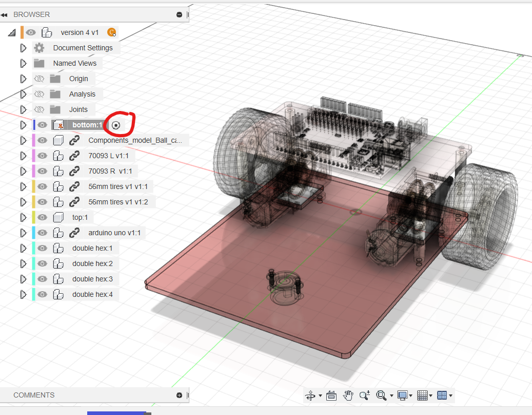Viewport: 532px width, 415px height.
Task: Toggle visibility of double hex:3
Action: point(43,279)
